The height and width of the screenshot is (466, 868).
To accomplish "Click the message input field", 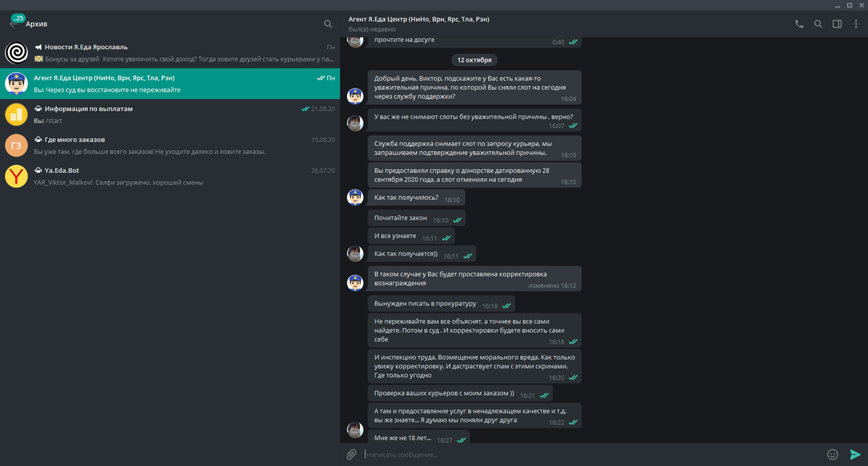I will (x=592, y=454).
